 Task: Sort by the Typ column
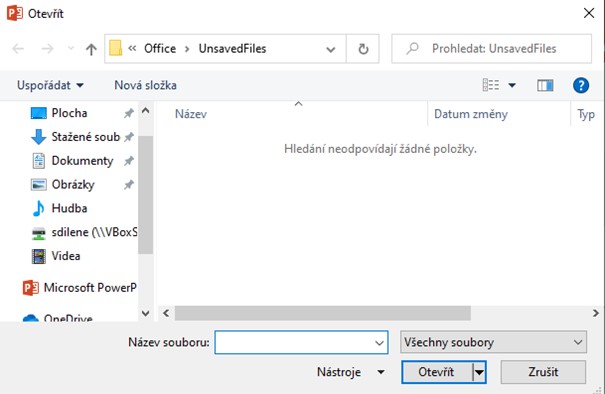(585, 114)
